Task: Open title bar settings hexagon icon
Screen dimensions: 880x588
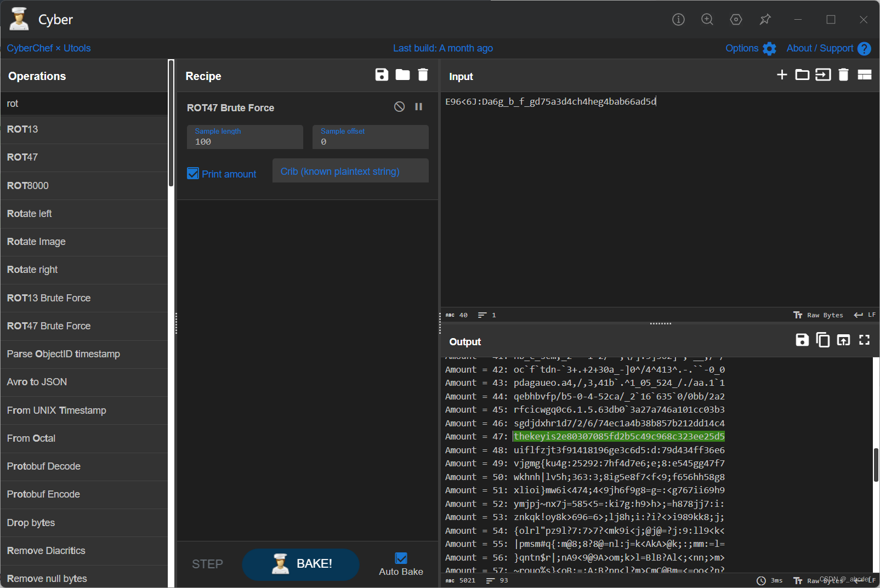Action: pos(736,20)
